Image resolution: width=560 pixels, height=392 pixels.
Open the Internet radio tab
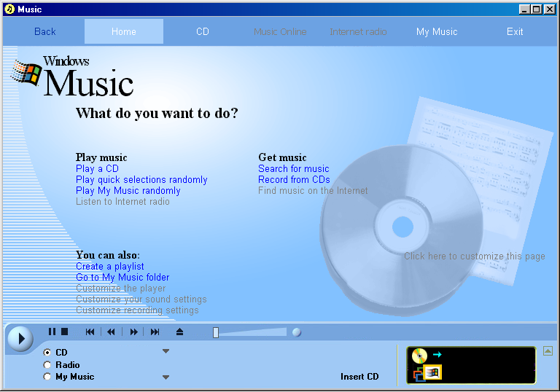coord(358,32)
